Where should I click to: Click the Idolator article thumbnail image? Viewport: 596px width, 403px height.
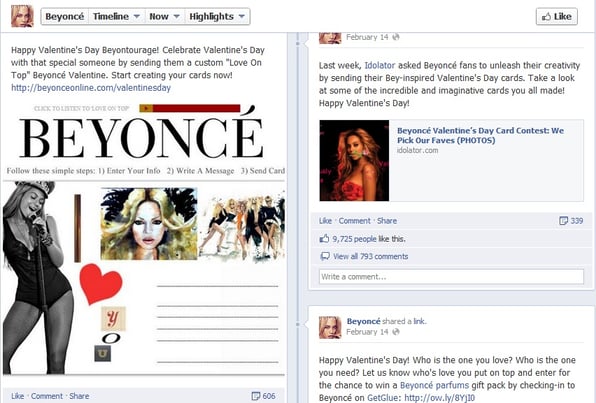click(x=354, y=160)
